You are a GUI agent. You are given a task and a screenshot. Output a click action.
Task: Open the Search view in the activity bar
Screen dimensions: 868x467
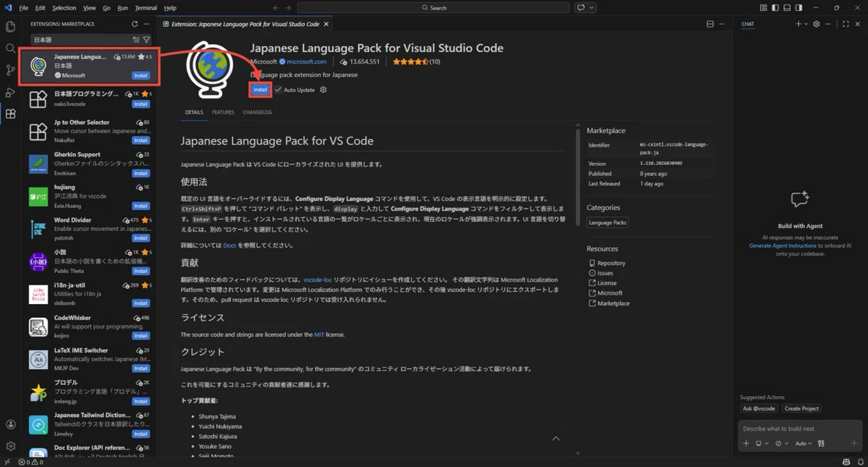10,49
